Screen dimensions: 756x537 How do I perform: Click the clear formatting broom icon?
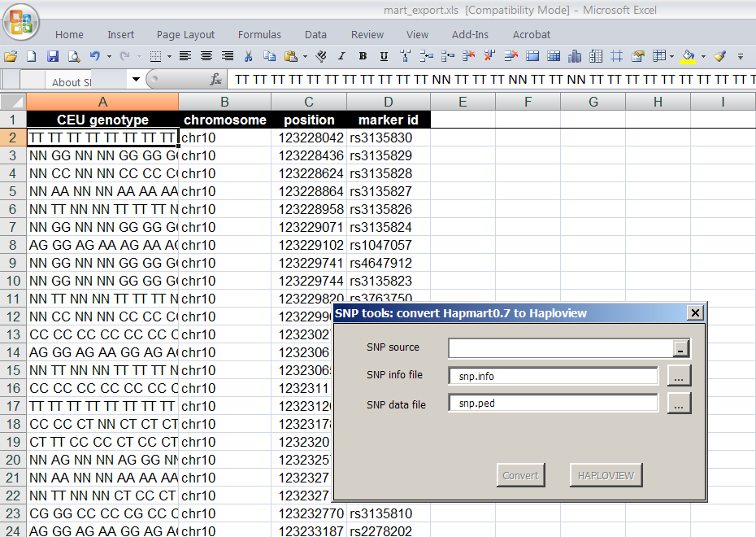(720, 56)
